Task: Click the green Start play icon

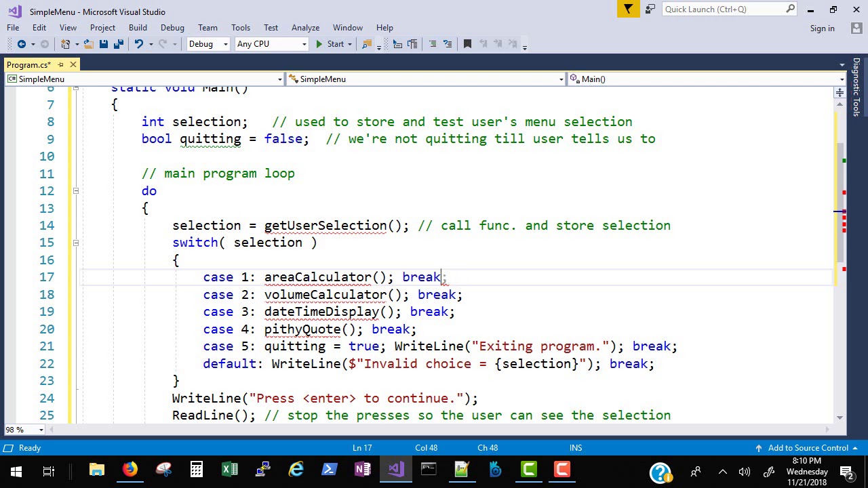Action: click(319, 44)
